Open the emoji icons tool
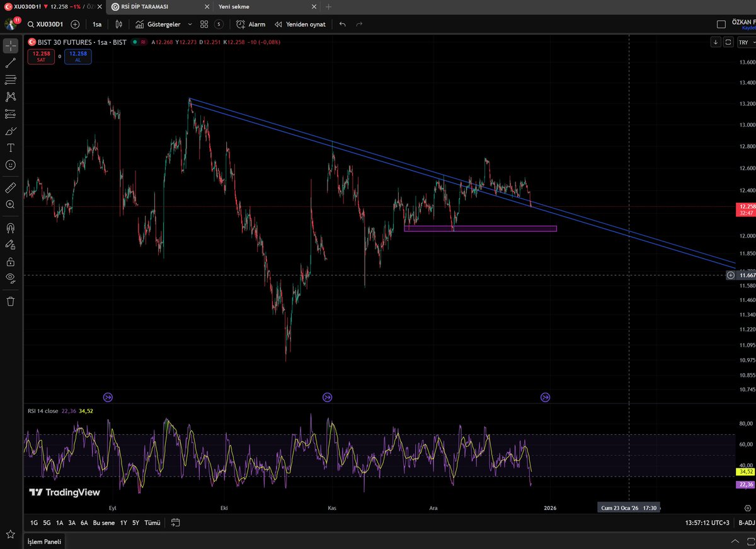Viewport: 756px width, 549px height. tap(10, 165)
